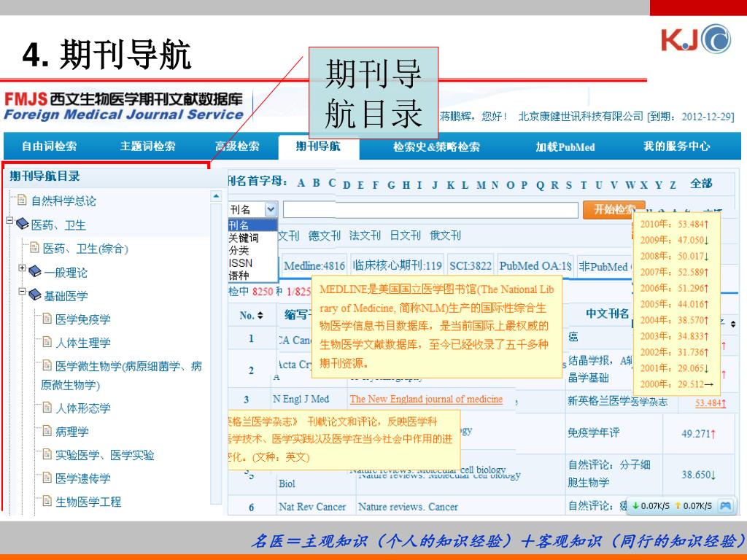Image resolution: width=747 pixels, height=560 pixels.
Task: Select 生物医学工程 in the tree
Action: 88,502
